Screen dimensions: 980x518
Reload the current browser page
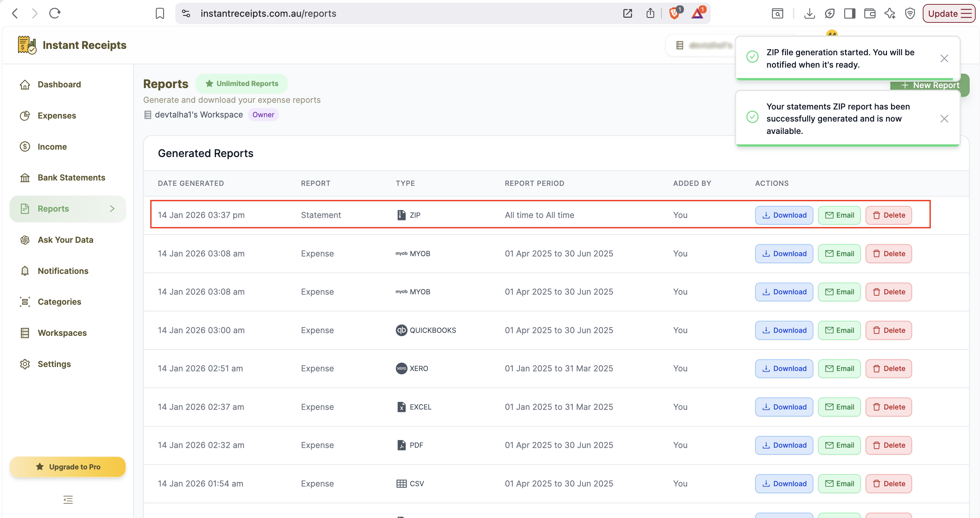coord(55,14)
